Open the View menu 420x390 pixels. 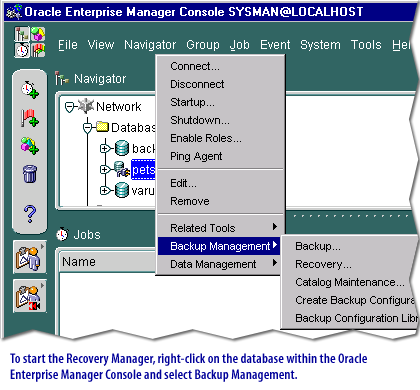point(101,45)
